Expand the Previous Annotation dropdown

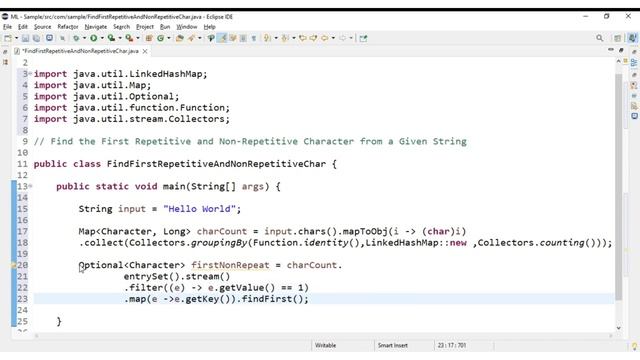point(293,38)
